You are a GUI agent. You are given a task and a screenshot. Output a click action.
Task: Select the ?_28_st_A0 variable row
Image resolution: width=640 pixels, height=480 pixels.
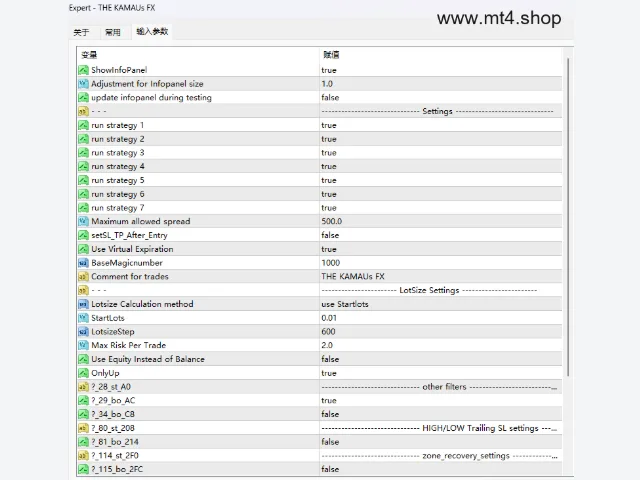click(x=320, y=387)
